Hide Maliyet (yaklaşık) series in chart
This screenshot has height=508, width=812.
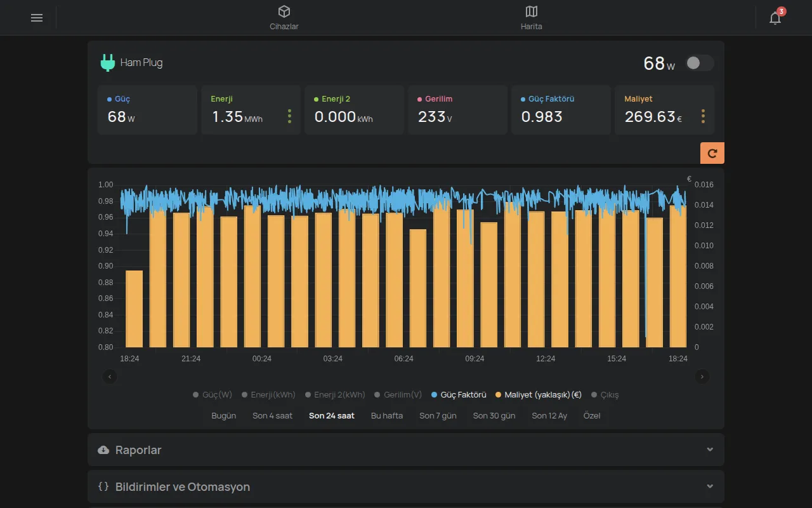click(539, 395)
